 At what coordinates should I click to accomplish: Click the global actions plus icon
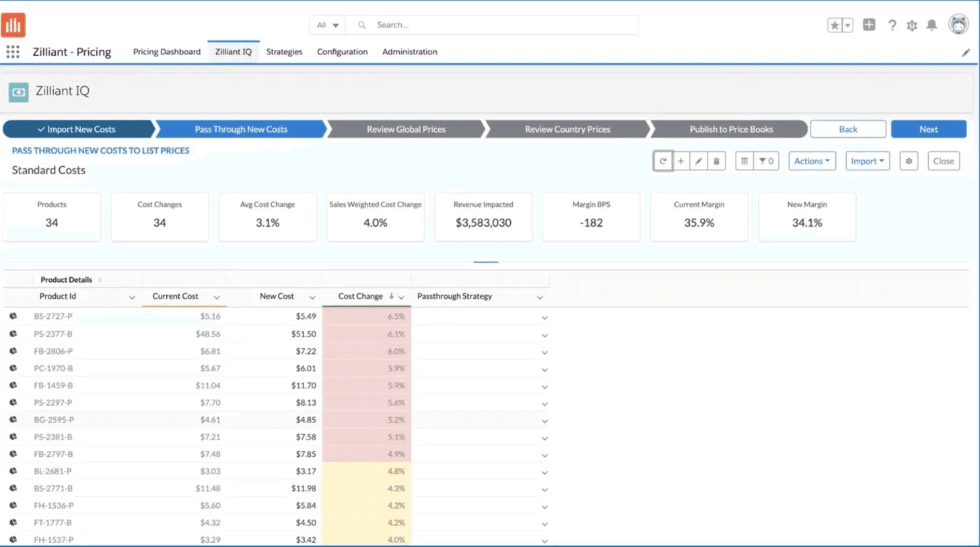869,25
